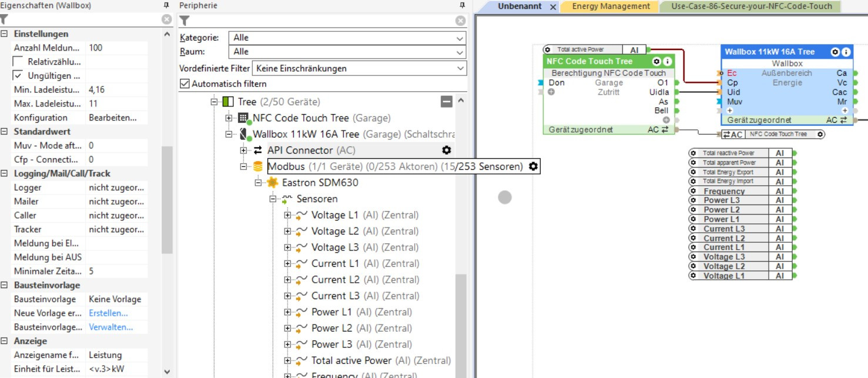
Task: Expand the API Connector node
Action: pos(243,150)
